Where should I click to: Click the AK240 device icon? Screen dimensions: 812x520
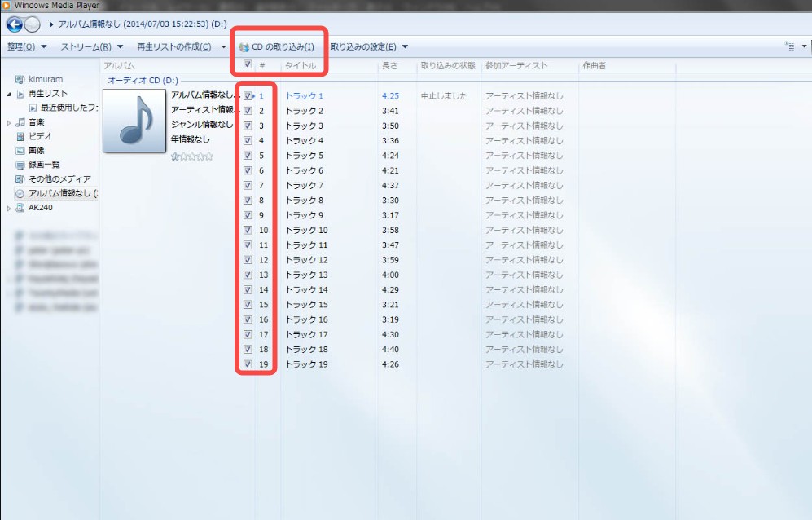click(20, 208)
